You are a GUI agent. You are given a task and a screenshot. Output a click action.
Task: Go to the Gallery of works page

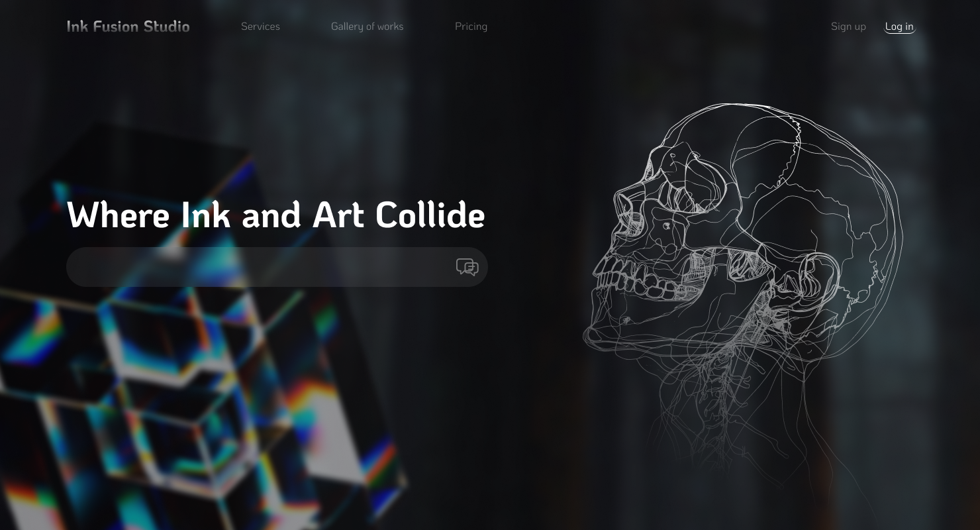click(367, 26)
